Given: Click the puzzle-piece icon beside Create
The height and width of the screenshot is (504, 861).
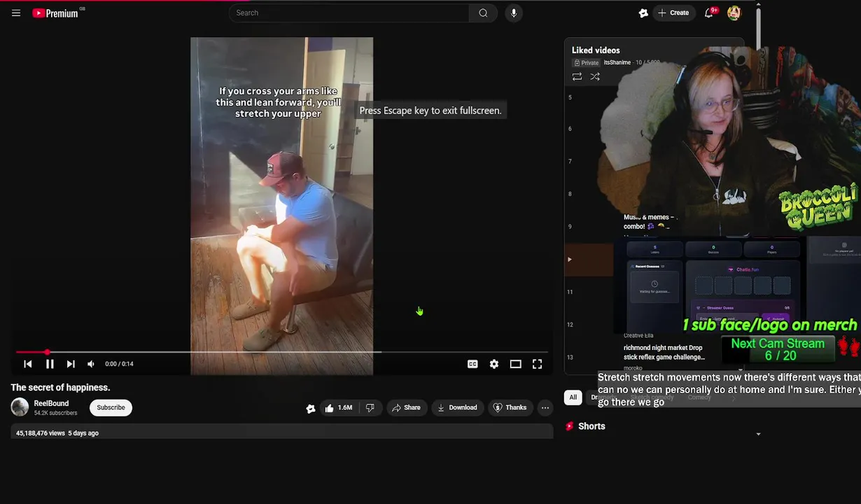Looking at the screenshot, I should tap(643, 13).
